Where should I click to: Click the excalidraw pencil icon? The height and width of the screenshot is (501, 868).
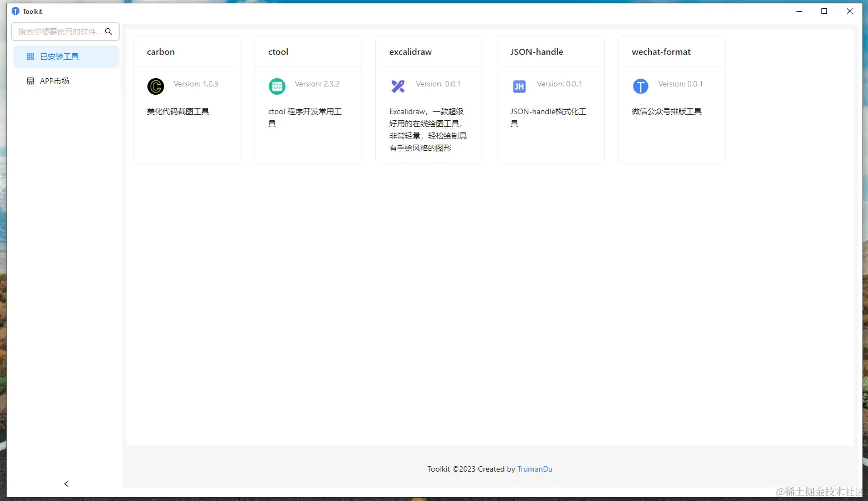398,86
